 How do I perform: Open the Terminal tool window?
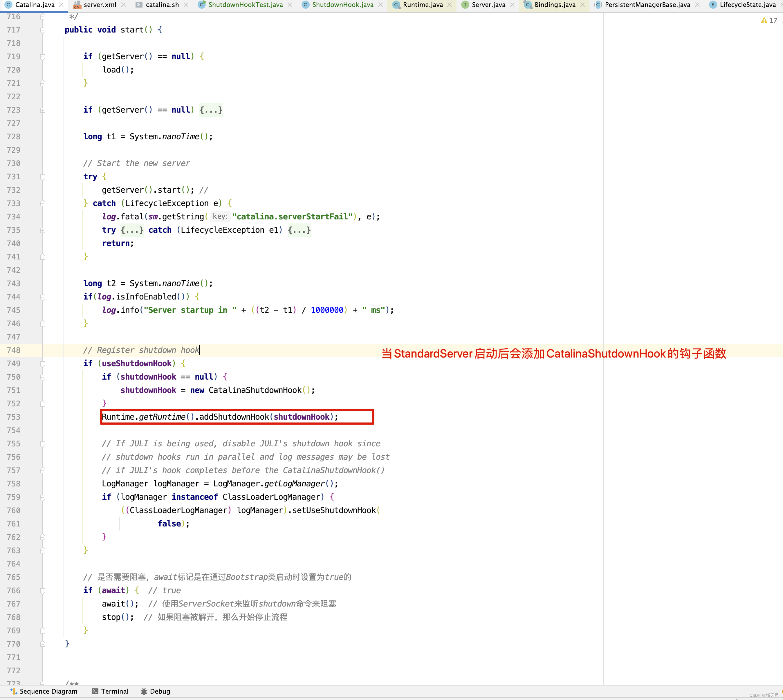pos(110,691)
